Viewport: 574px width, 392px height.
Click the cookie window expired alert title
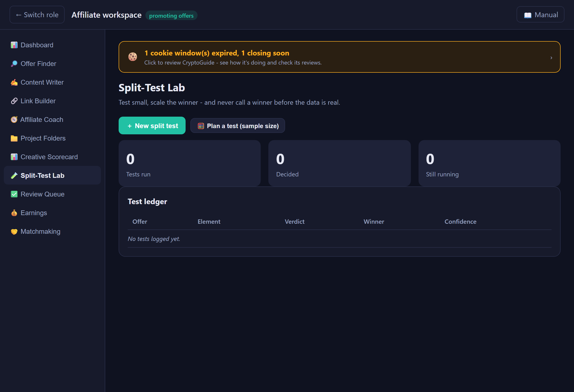coord(217,53)
